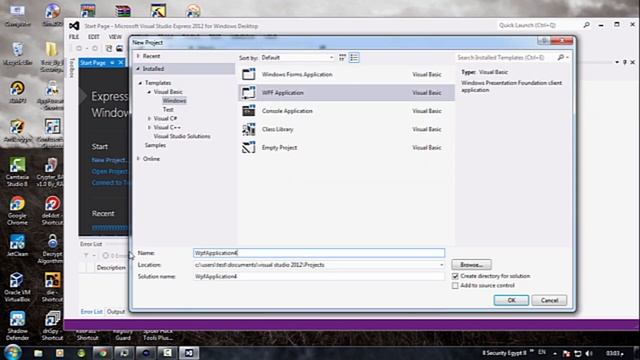
Task: Switch to the Output tab
Action: tap(116, 311)
